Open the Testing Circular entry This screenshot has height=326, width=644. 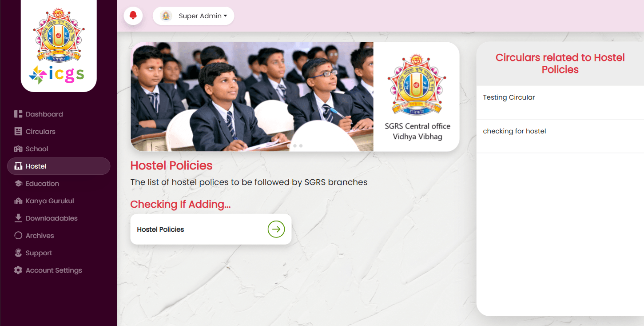point(509,97)
